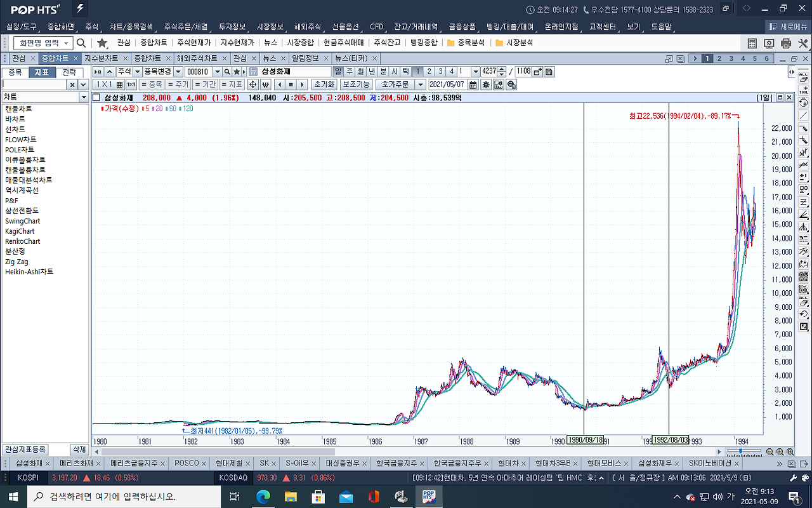This screenshot has height=508, width=812.
Task: Click the 2021/05/07 date input field
Action: pyautogui.click(x=447, y=84)
